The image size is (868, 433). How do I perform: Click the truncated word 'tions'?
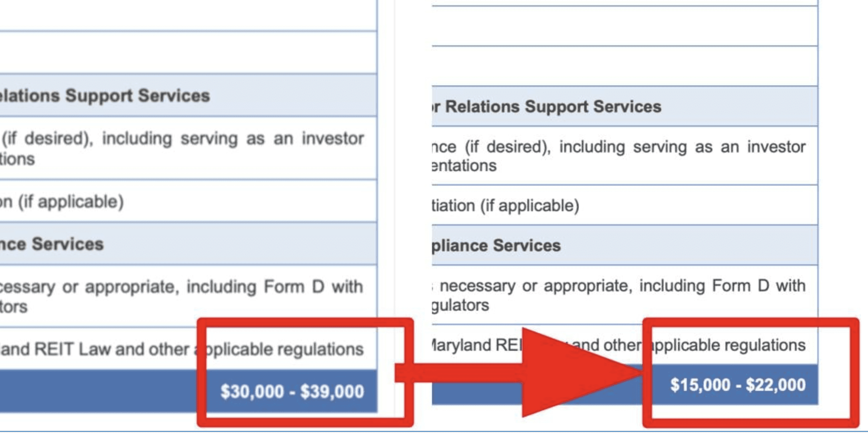tap(18, 159)
